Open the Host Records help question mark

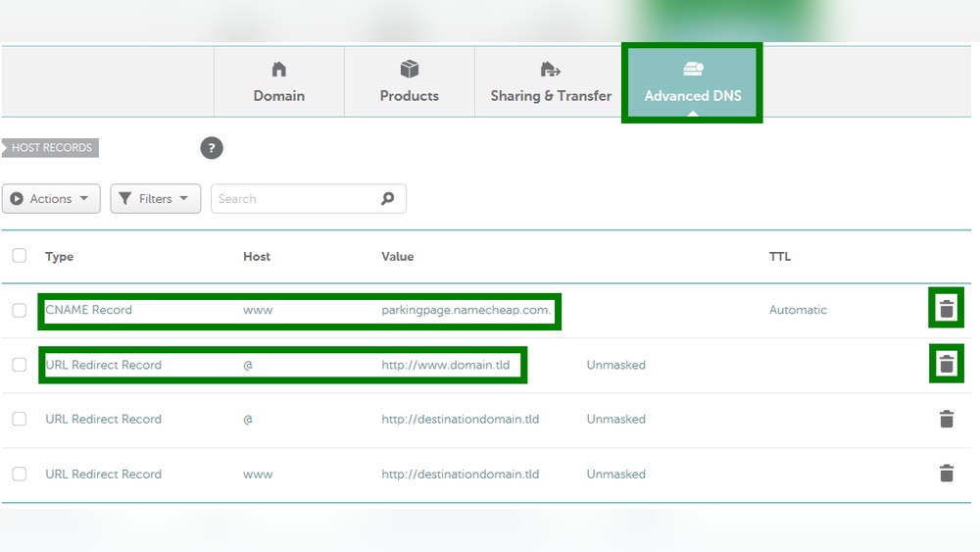pos(212,148)
